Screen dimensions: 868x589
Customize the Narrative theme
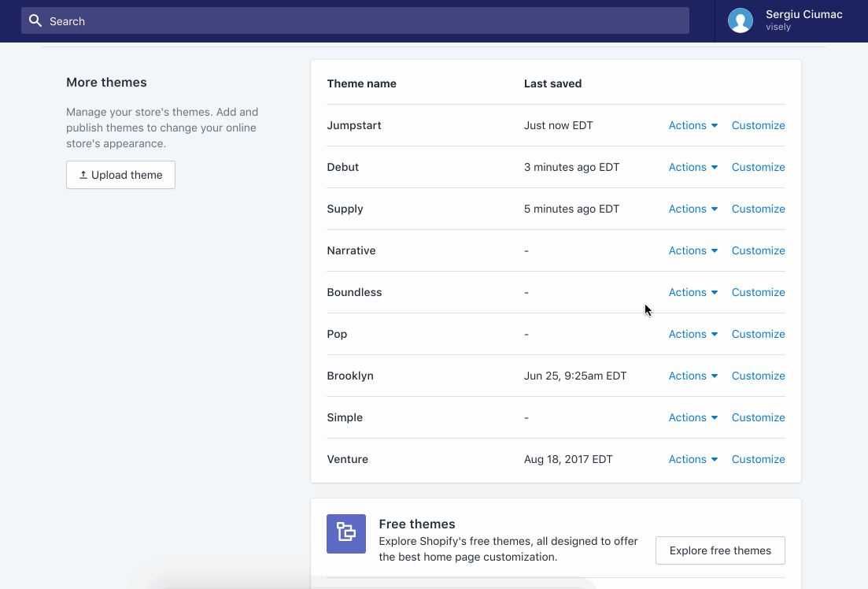(x=758, y=250)
